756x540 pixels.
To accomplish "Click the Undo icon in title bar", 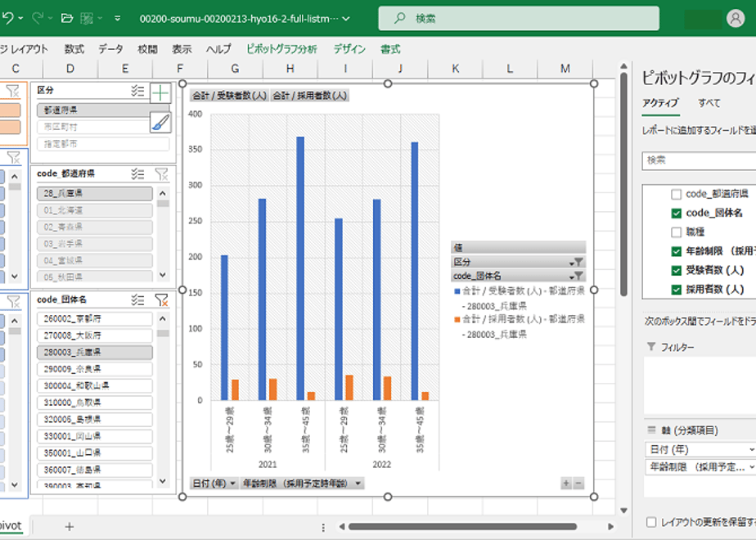I will tap(7, 18).
